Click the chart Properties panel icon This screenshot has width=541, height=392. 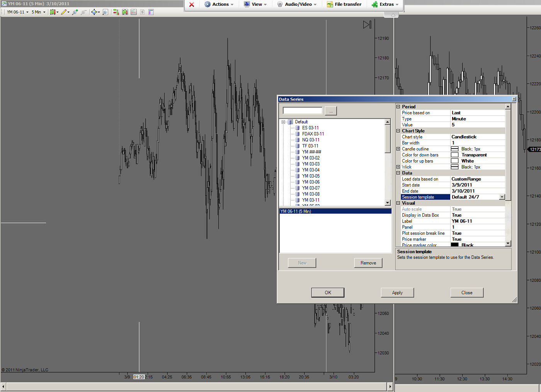151,12
